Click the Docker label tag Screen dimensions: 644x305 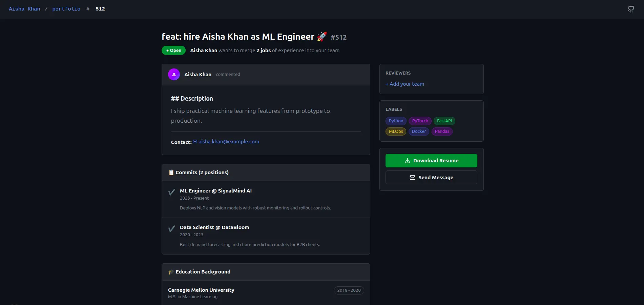click(419, 131)
